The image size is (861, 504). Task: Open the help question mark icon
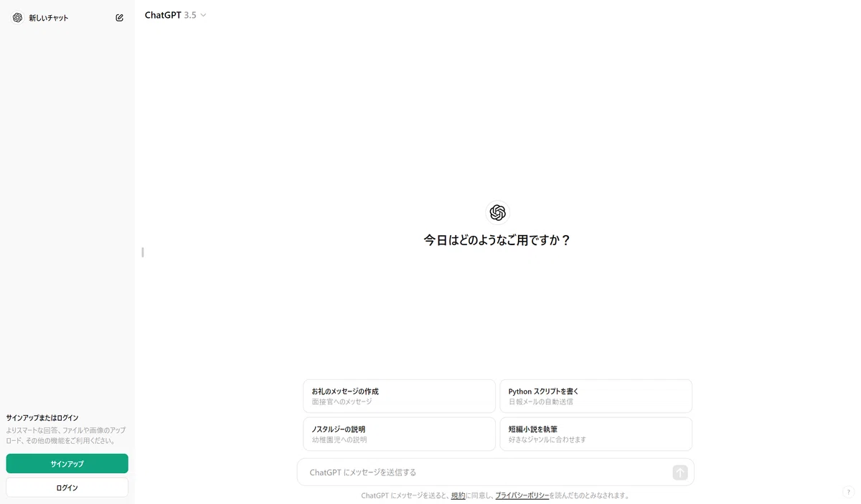pos(849,493)
